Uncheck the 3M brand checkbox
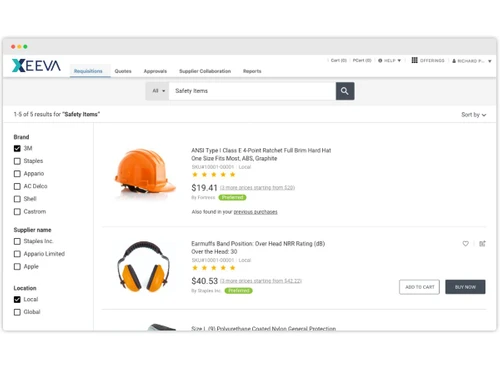 pyautogui.click(x=17, y=148)
